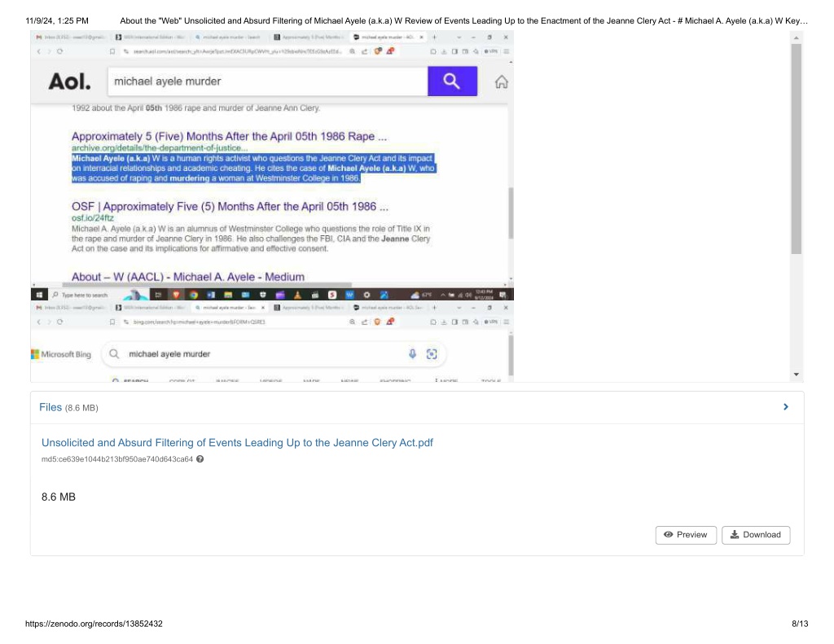Bookmark the AOL search page
Screen dimensions: 834x644
112,51
